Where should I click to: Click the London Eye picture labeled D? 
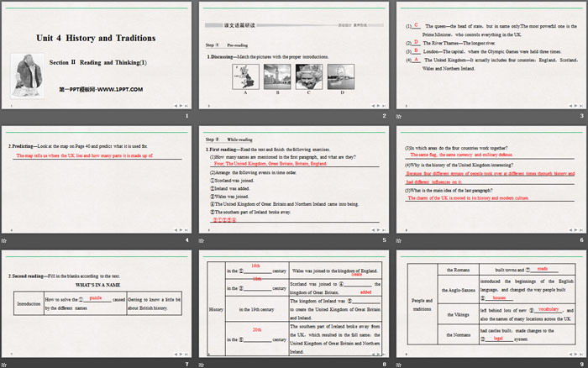tap(341, 76)
